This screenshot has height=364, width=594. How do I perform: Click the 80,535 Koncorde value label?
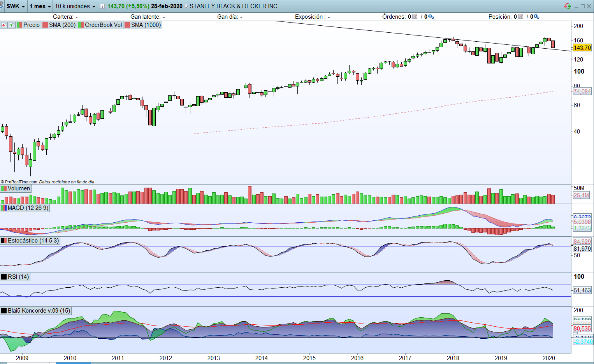pyautogui.click(x=582, y=329)
